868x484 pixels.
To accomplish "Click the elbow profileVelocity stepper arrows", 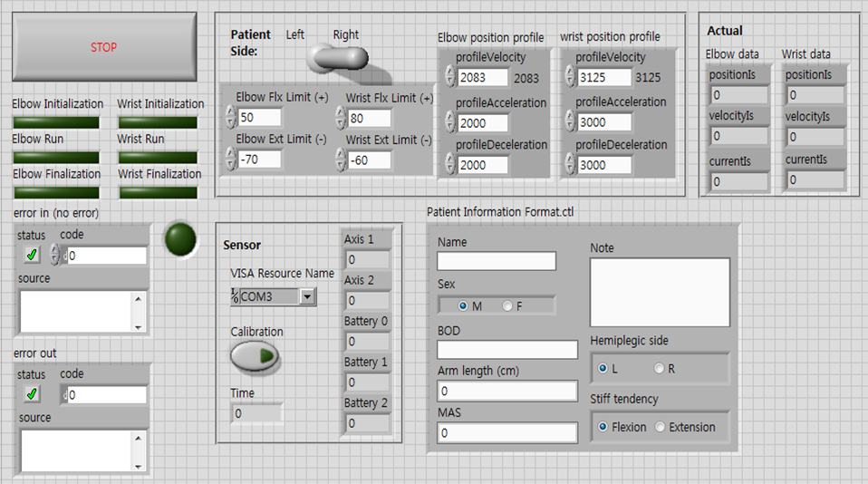I will (450, 79).
